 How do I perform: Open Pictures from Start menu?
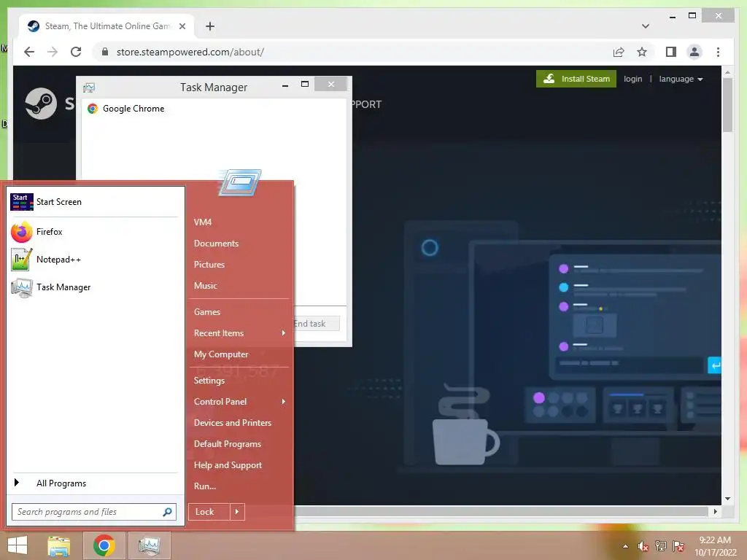click(209, 265)
